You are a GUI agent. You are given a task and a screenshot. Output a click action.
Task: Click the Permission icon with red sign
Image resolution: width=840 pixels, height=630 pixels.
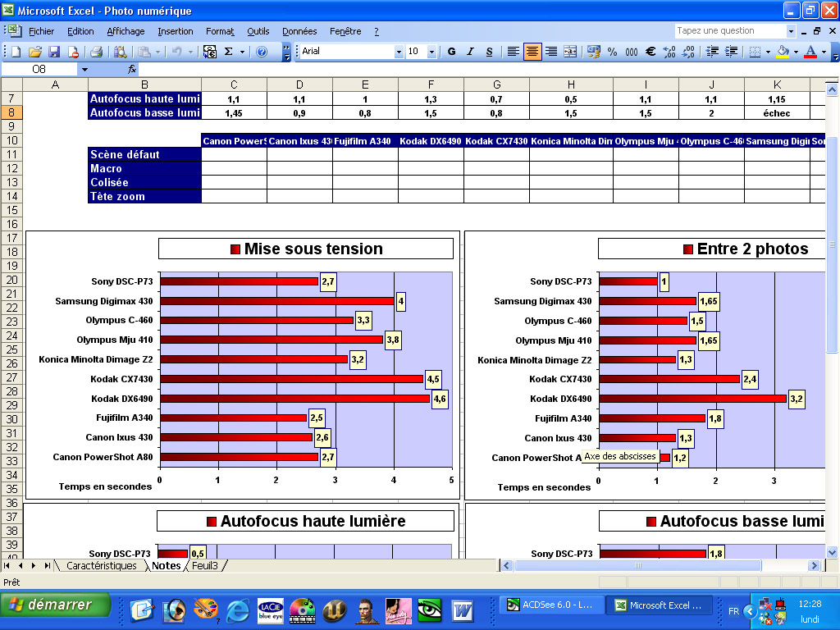(73, 52)
